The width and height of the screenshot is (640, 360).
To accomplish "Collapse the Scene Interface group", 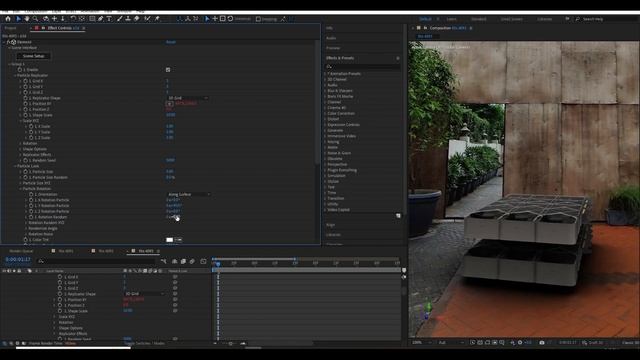I will [9, 47].
